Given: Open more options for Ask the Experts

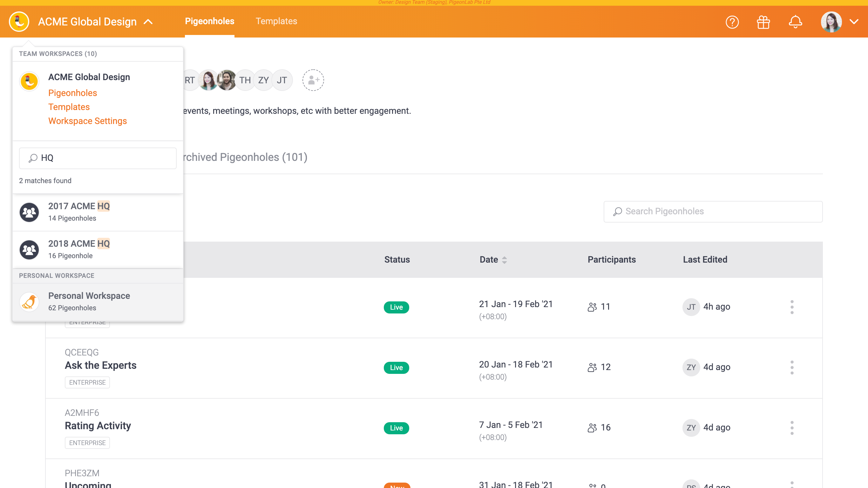Looking at the screenshot, I should click(792, 367).
